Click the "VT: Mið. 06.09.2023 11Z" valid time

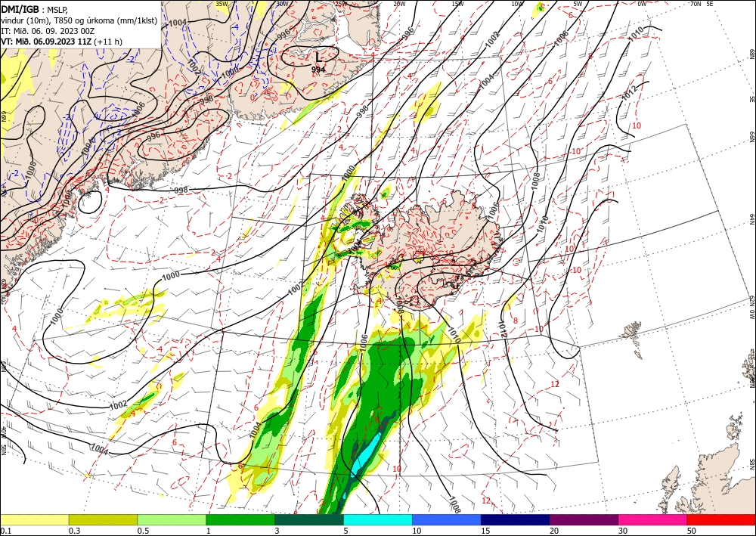point(46,42)
